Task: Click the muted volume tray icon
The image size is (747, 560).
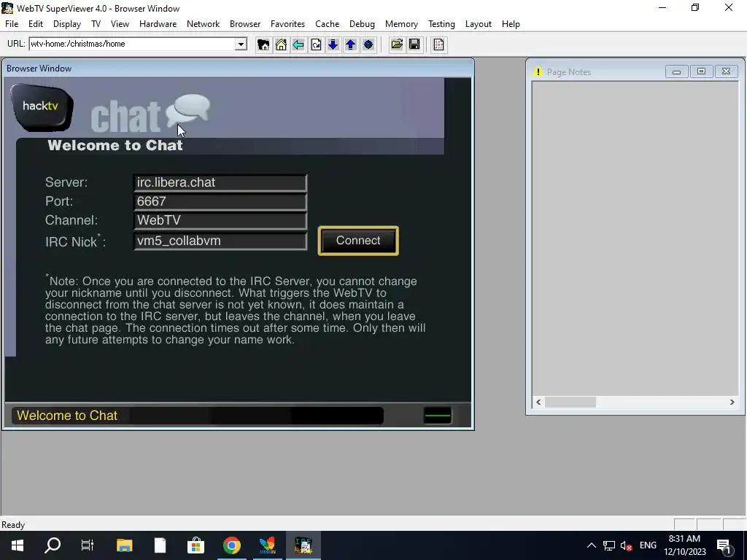Action: (626, 545)
